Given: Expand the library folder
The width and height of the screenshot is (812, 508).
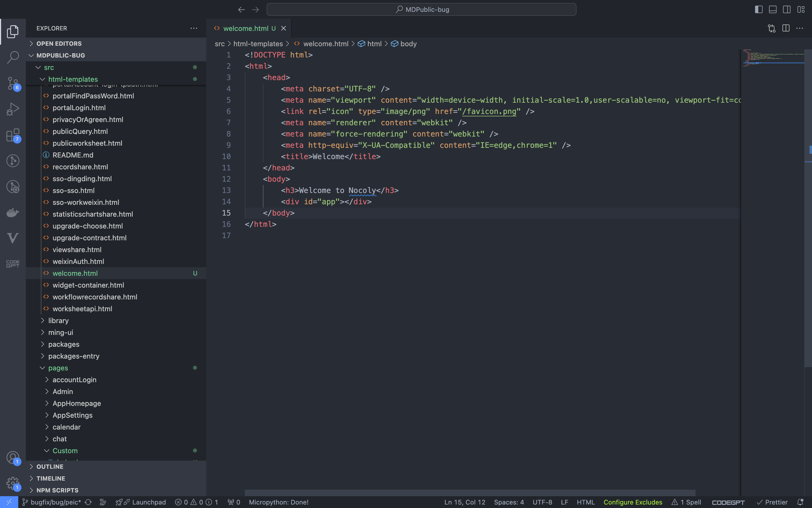Looking at the screenshot, I should click(116, 320).
